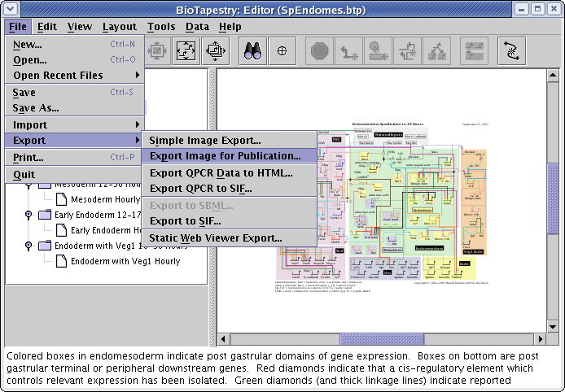This screenshot has height=392, width=565.
Task: Click the grayed-out stop sign icon
Action: 319,50
